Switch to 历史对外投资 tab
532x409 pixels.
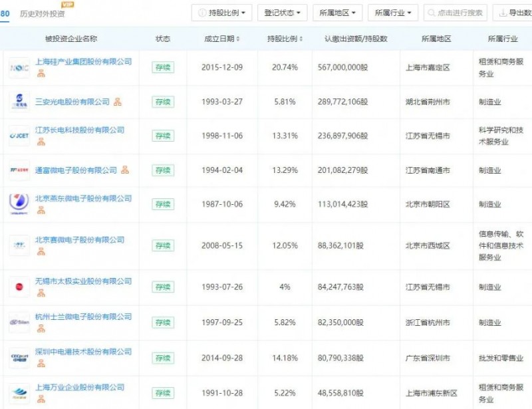point(43,13)
